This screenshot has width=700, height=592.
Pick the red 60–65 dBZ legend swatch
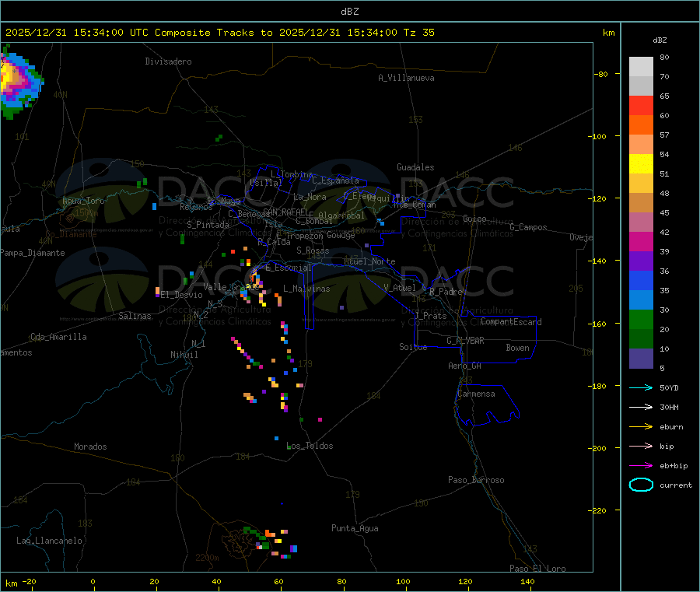[641, 105]
